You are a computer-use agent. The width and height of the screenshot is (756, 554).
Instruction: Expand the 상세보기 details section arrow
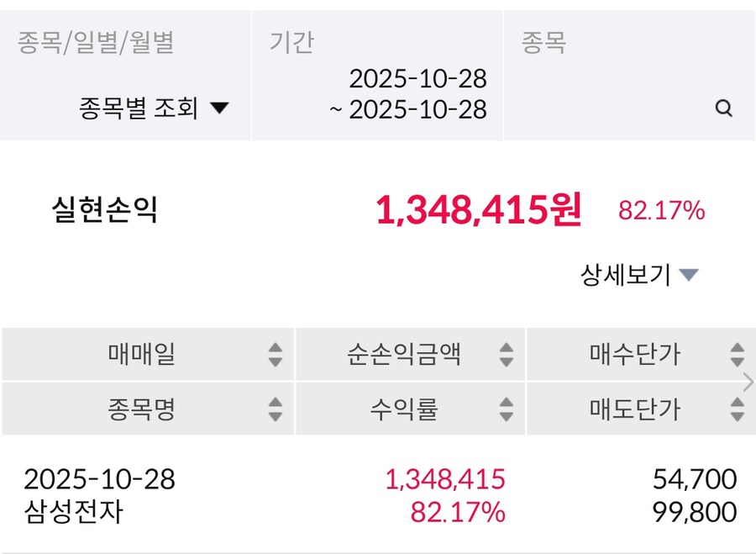pos(689,276)
